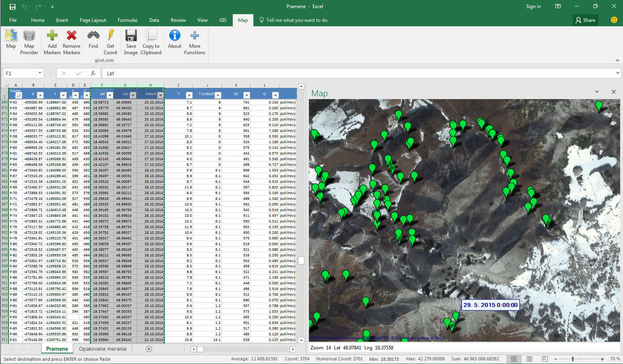Click Sign in link
The image size is (623, 364).
(x=533, y=6)
